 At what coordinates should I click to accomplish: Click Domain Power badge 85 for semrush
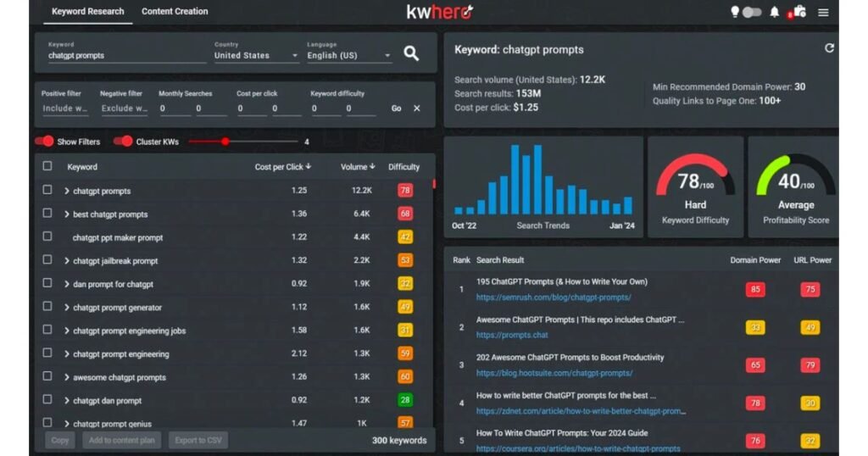pos(755,289)
